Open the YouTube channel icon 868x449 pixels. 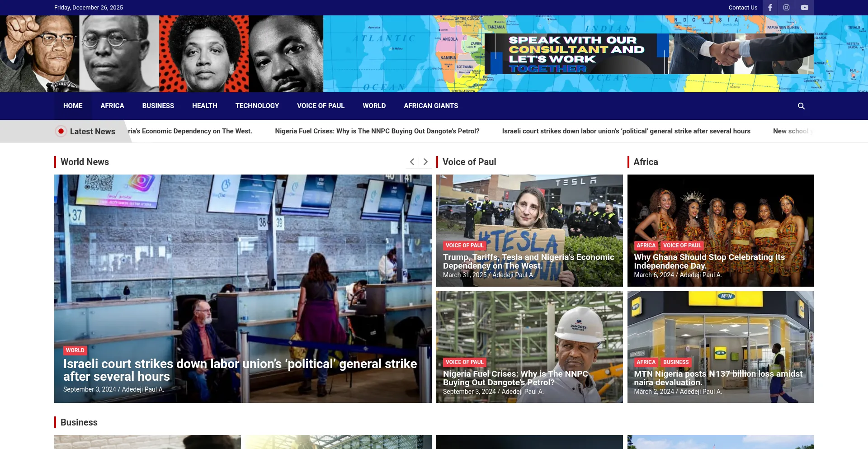tap(805, 8)
